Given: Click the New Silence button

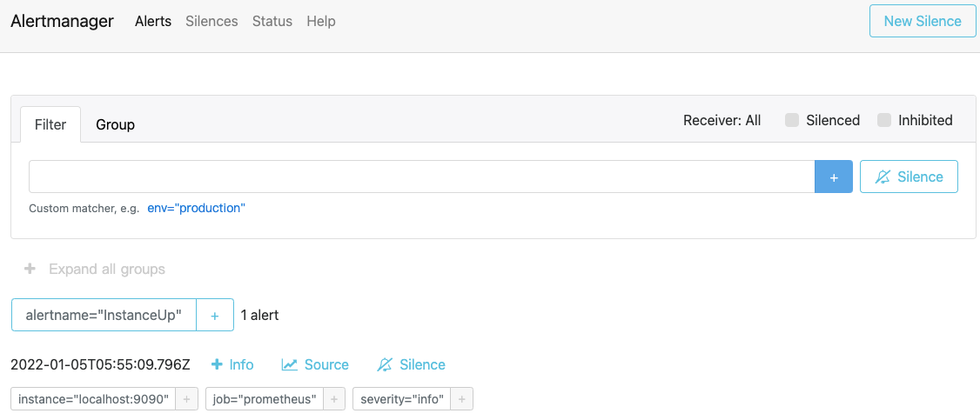Looking at the screenshot, I should pos(923,21).
